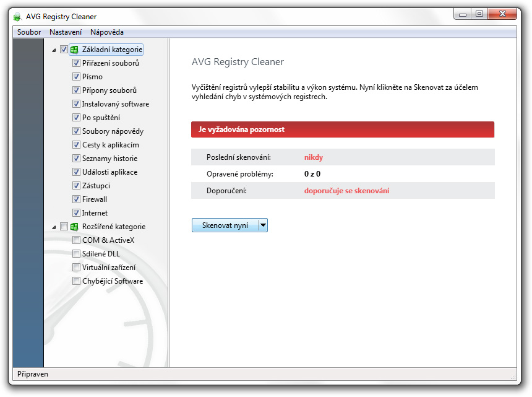Uncheck the Internet checkbox
This screenshot has width=532, height=397.
click(x=76, y=213)
